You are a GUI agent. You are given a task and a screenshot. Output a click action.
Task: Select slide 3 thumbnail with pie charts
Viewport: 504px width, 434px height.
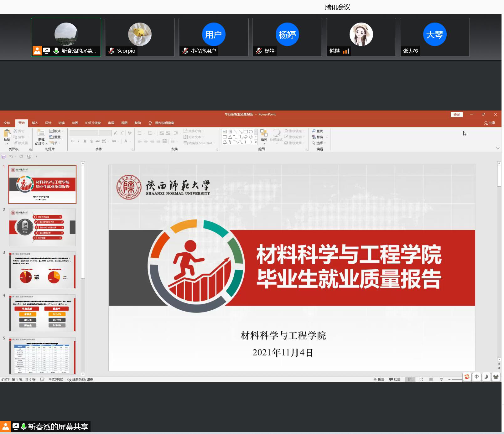(x=42, y=270)
